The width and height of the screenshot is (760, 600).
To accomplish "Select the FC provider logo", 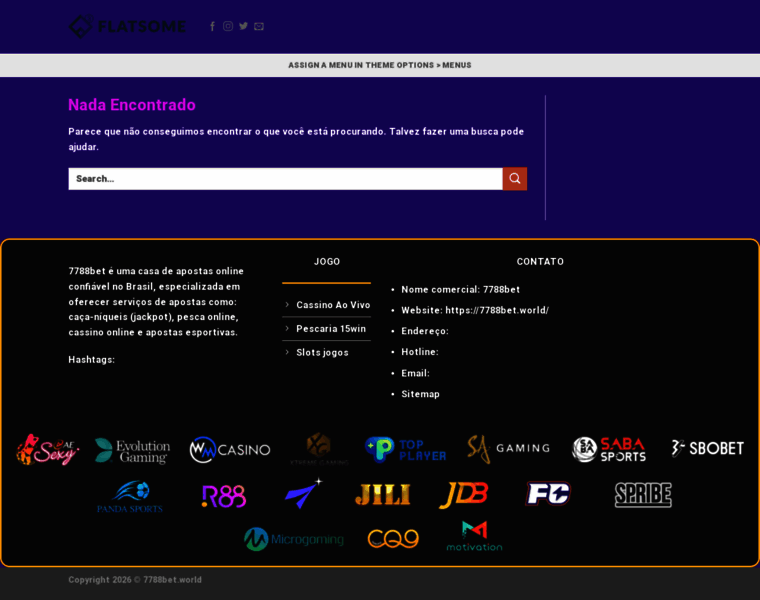I will click(x=548, y=494).
